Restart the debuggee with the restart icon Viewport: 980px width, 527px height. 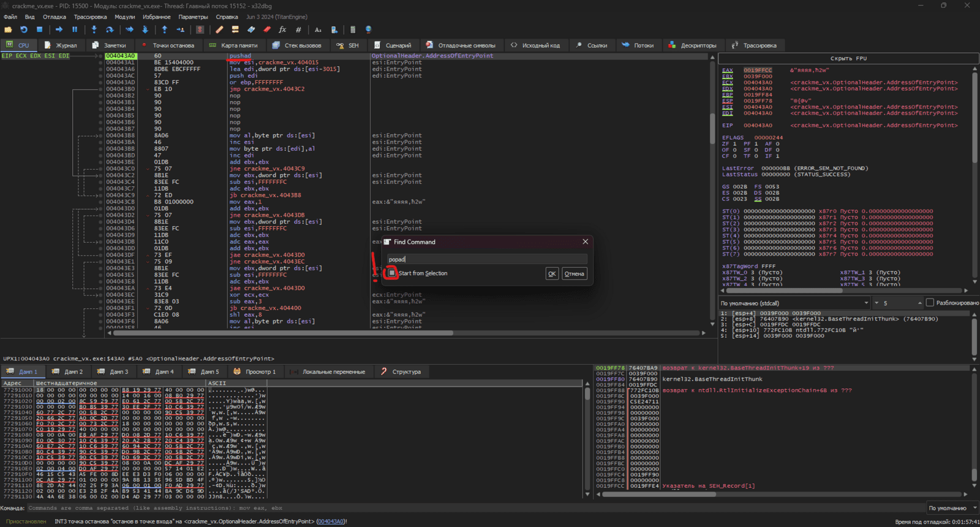point(24,29)
